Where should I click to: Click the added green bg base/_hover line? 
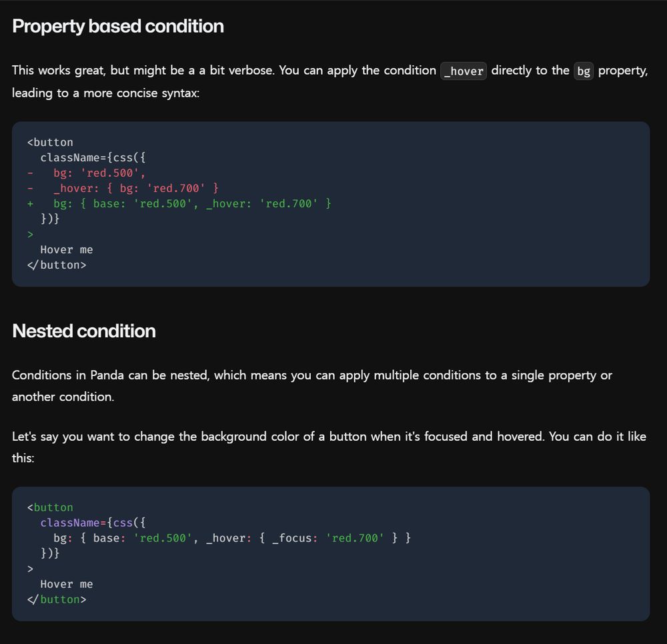(x=192, y=203)
